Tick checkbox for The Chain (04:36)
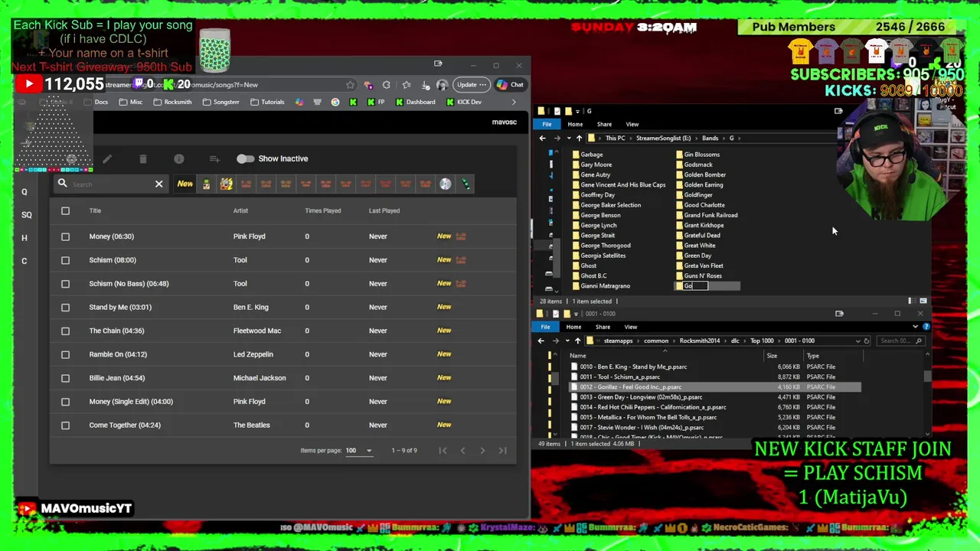Viewport: 980px width, 551px height. 65,331
